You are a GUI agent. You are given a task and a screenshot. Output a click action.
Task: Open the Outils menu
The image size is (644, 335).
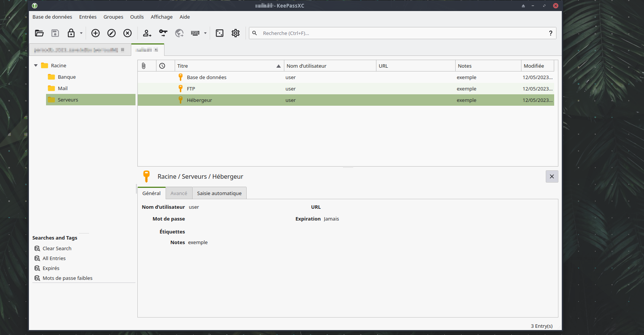pyautogui.click(x=137, y=17)
